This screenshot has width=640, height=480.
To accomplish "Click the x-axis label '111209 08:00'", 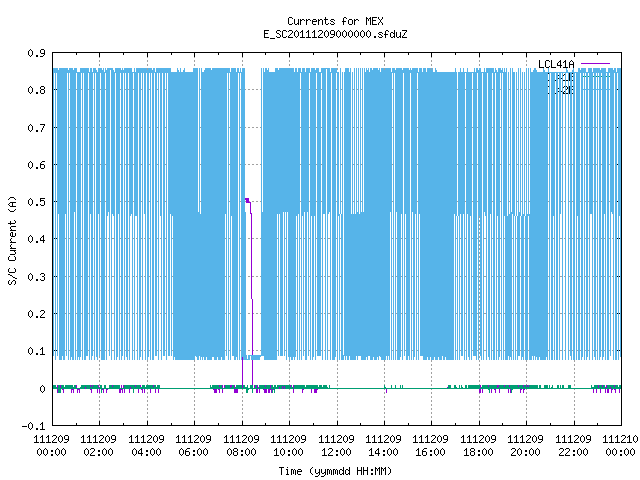I will [x=241, y=446].
